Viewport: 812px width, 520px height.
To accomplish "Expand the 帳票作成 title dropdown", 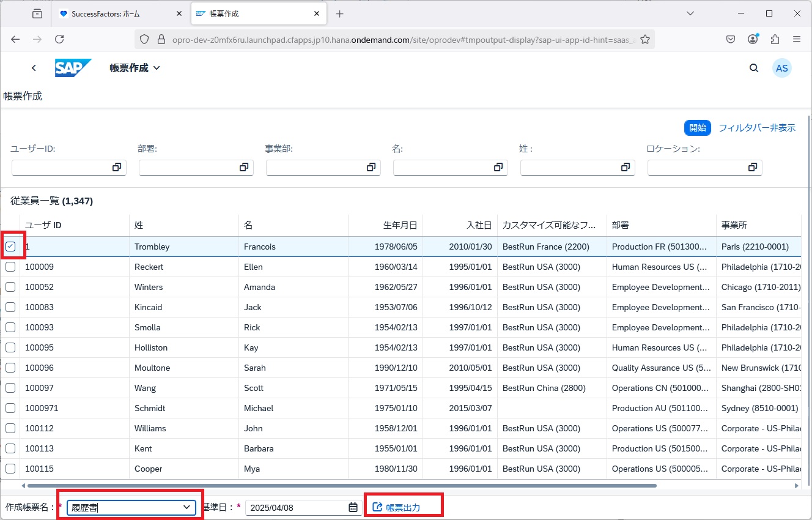I will [x=157, y=68].
